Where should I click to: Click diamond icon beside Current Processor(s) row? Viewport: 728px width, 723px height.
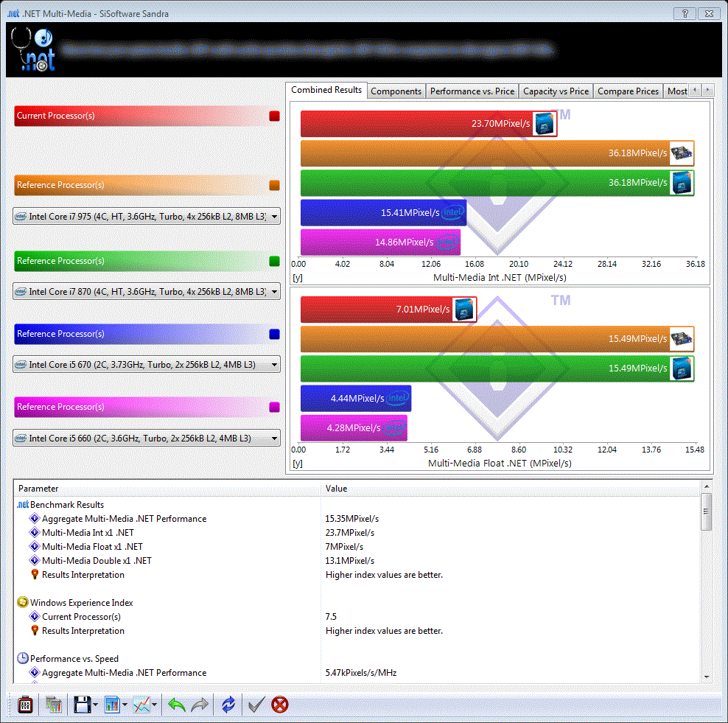35,616
